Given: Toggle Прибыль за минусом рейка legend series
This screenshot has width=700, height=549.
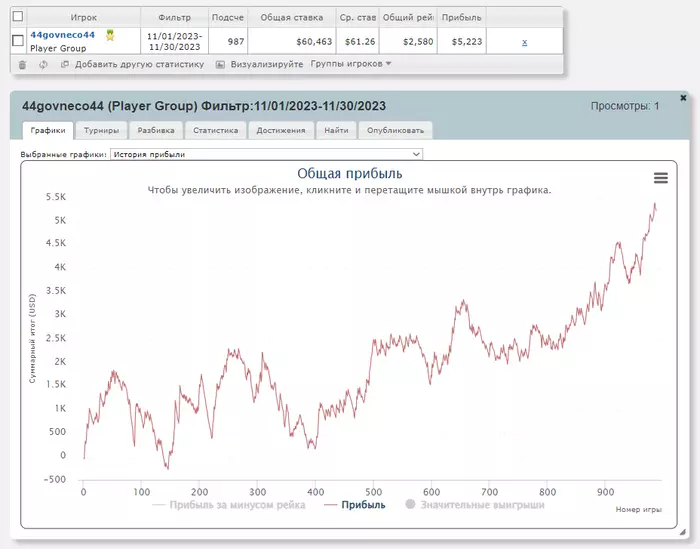Looking at the screenshot, I should 229,505.
